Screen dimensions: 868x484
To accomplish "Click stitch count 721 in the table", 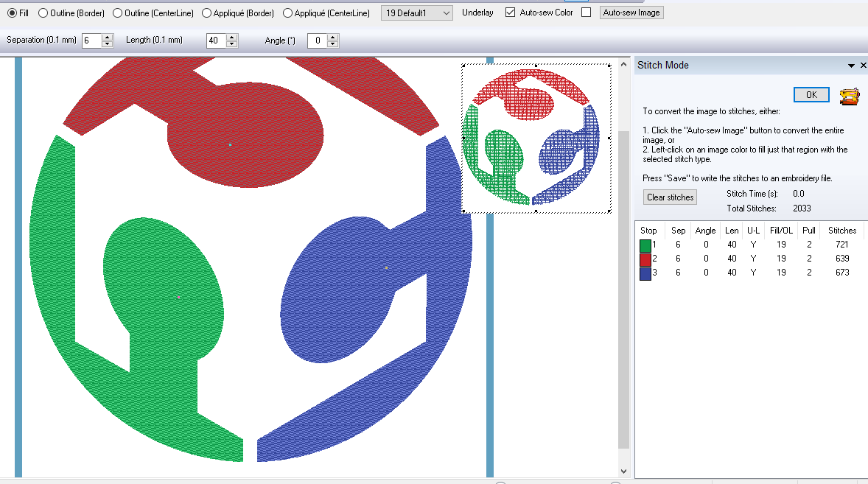I will [842, 245].
